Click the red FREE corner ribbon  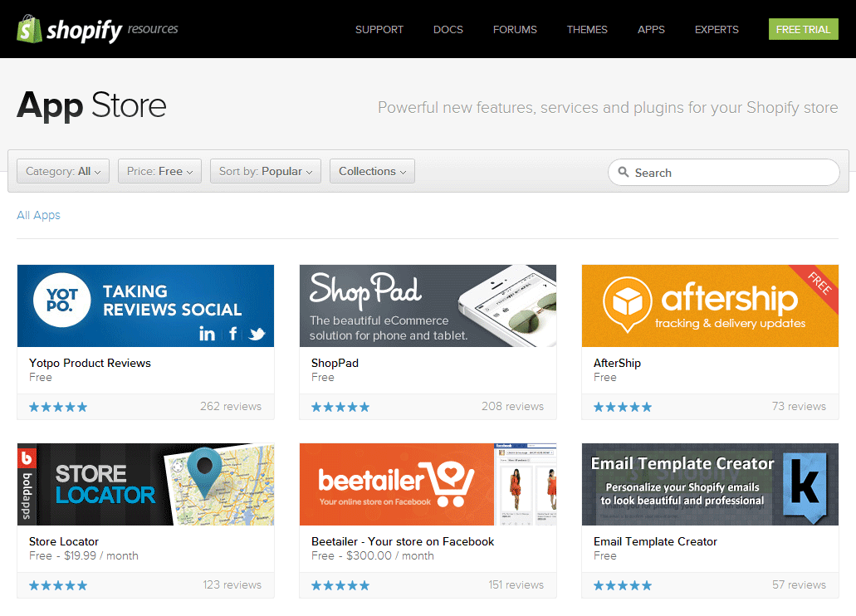coord(818,284)
